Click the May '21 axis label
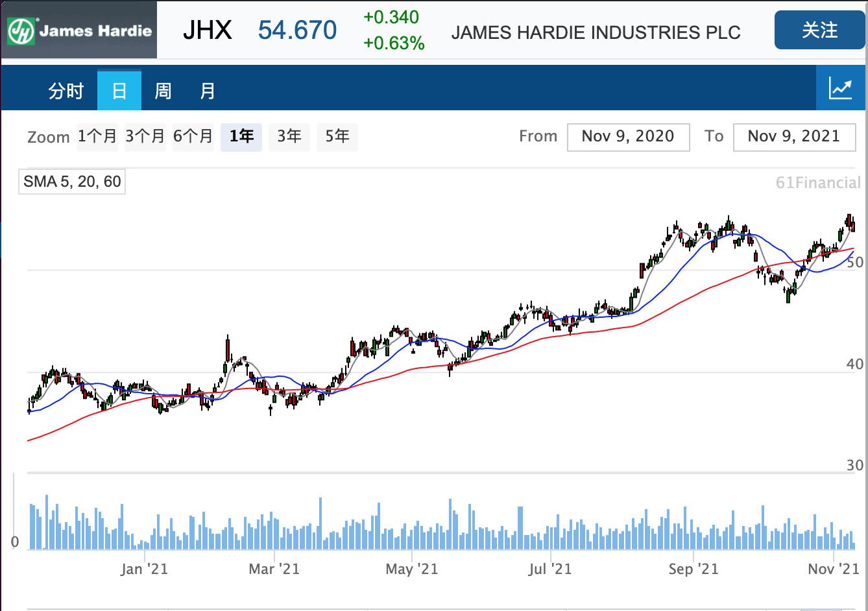 click(412, 569)
